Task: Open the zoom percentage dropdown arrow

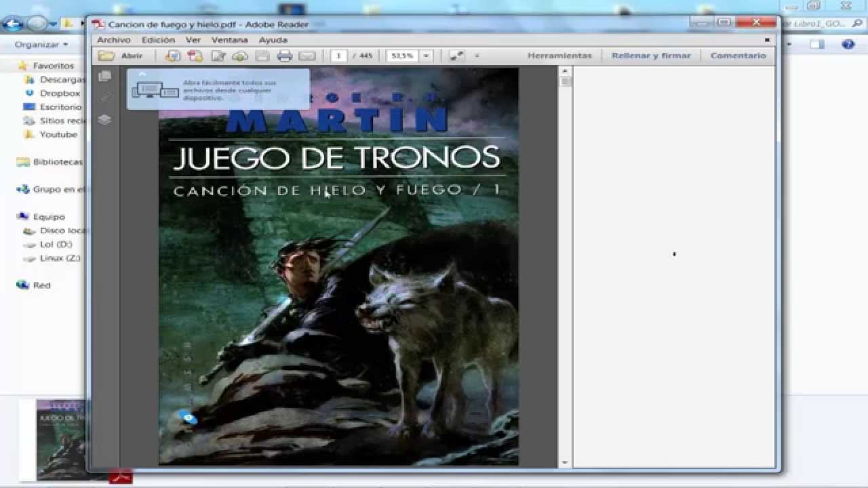Action: [x=426, y=56]
